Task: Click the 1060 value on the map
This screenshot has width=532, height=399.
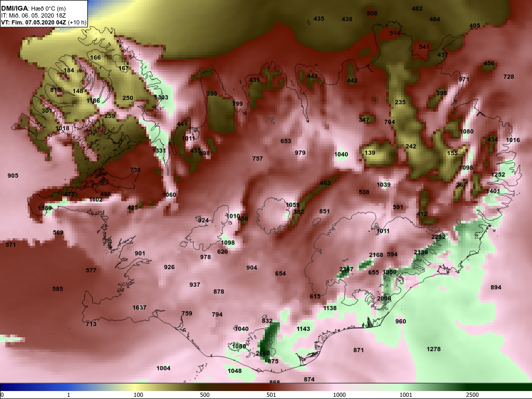Action: click(169, 195)
